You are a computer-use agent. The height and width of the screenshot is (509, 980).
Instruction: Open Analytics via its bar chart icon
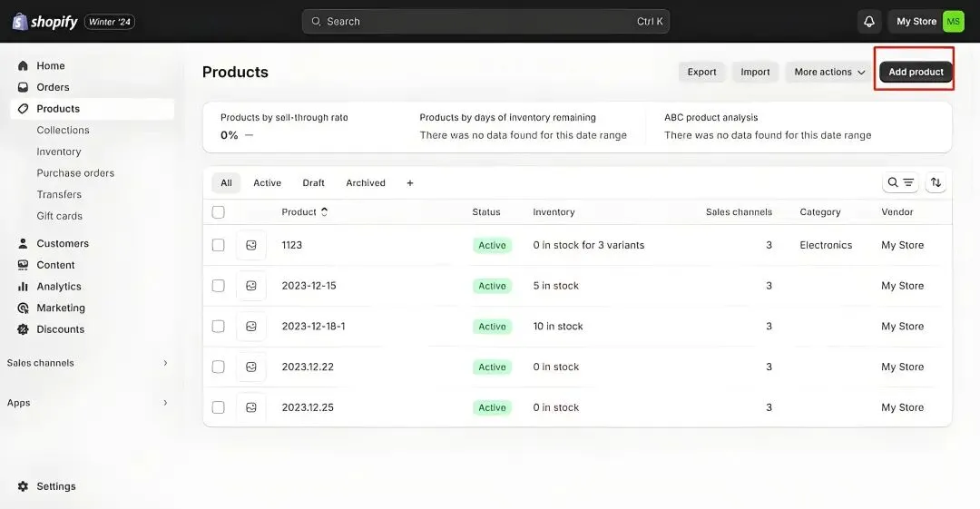[23, 287]
